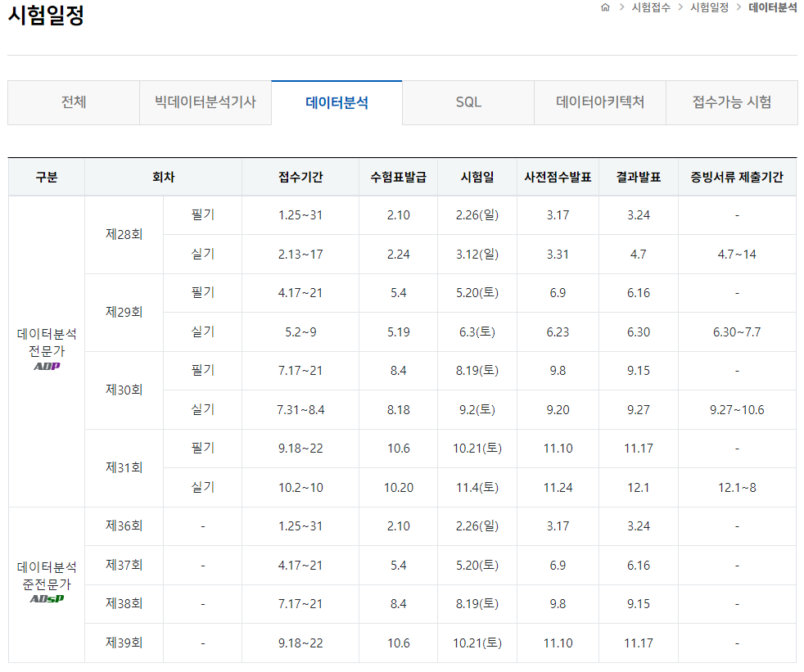Image resolution: width=804 pixels, height=672 pixels.
Task: Click the 2.13~17 registration period cell
Action: 300,255
